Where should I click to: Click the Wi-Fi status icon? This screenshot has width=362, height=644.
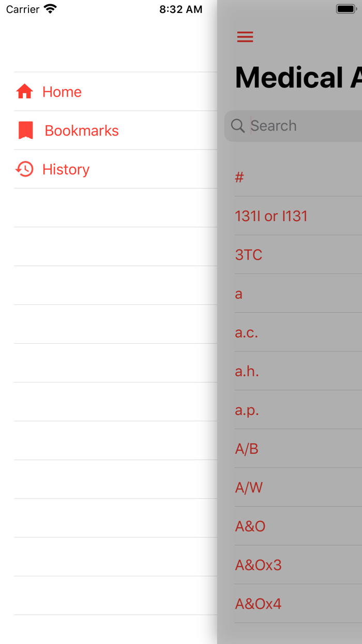click(x=50, y=8)
